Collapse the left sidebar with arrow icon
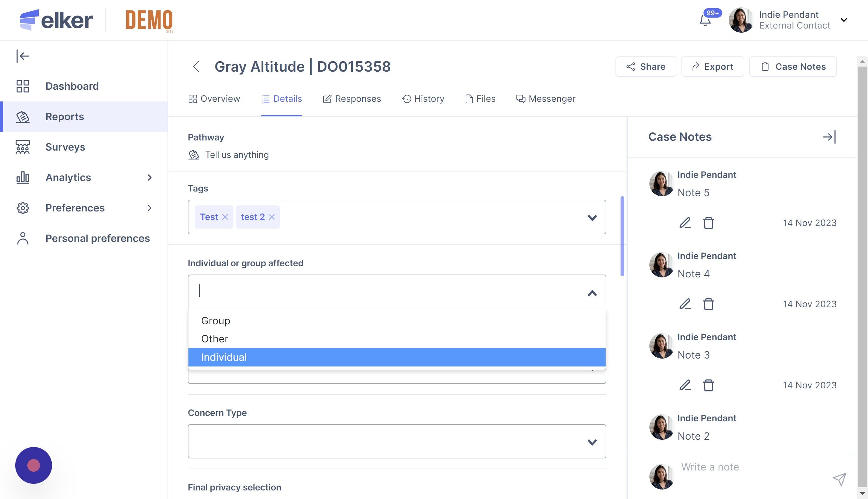The image size is (868, 499). (23, 56)
